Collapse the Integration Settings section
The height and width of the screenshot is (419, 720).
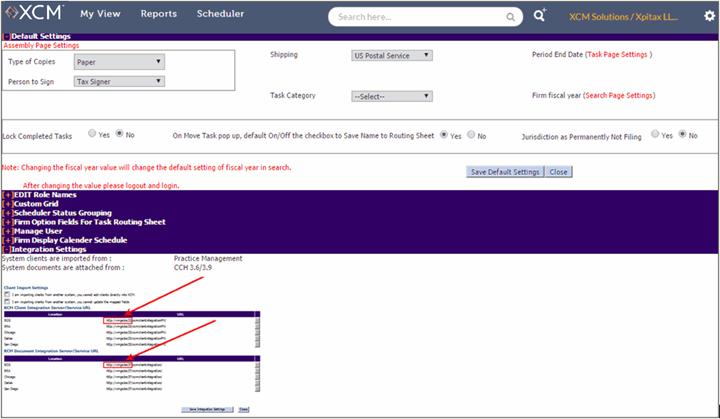(8, 249)
